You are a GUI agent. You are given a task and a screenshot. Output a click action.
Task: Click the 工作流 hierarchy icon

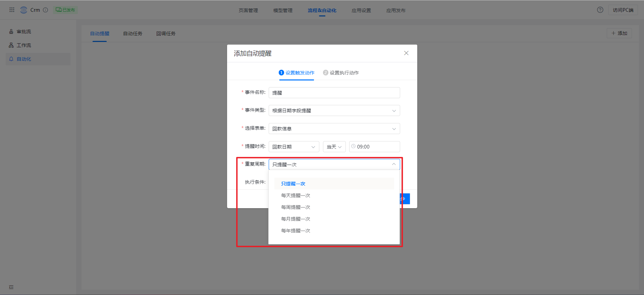pos(11,45)
